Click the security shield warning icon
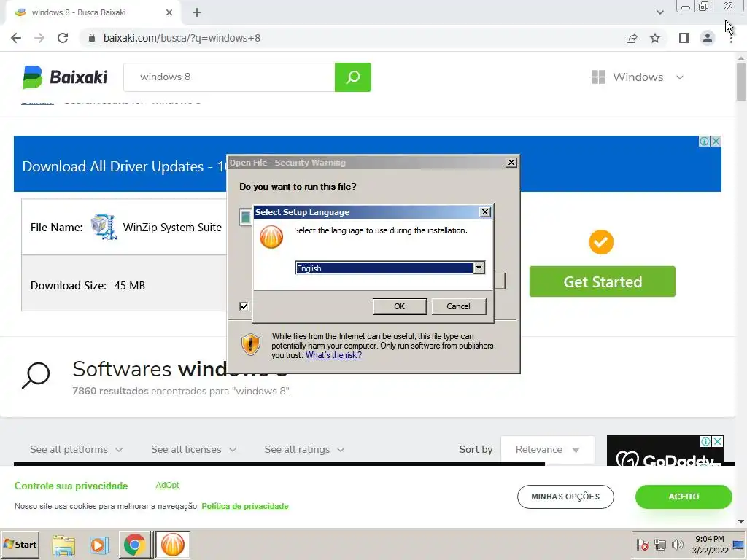747x560 pixels. (x=251, y=344)
